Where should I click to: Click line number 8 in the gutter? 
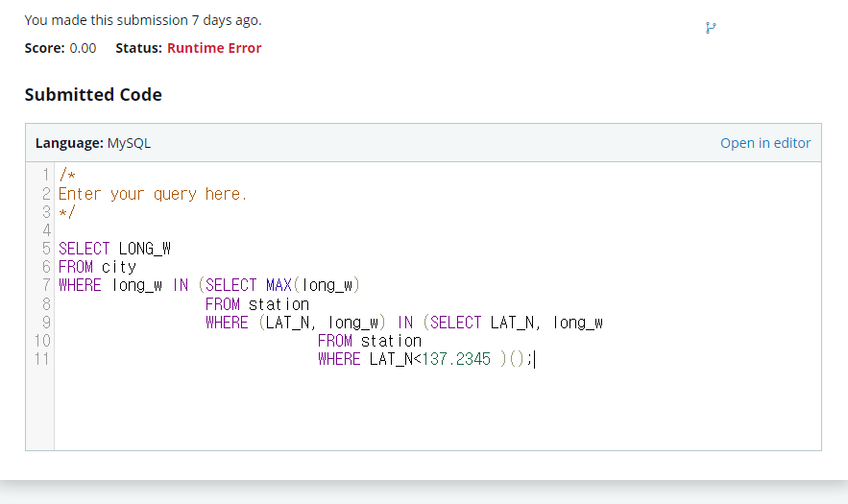(46, 304)
